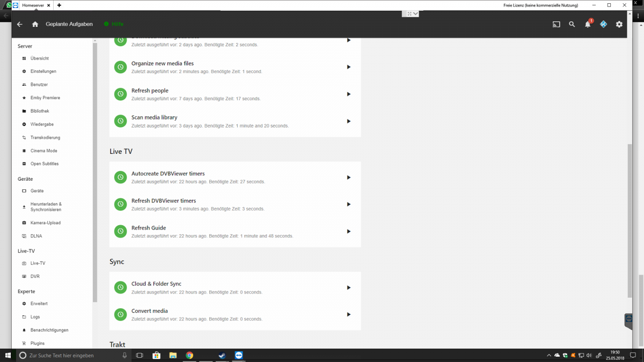Run the Refresh Guide task
Viewport: 644px width, 362px height.
(x=348, y=231)
